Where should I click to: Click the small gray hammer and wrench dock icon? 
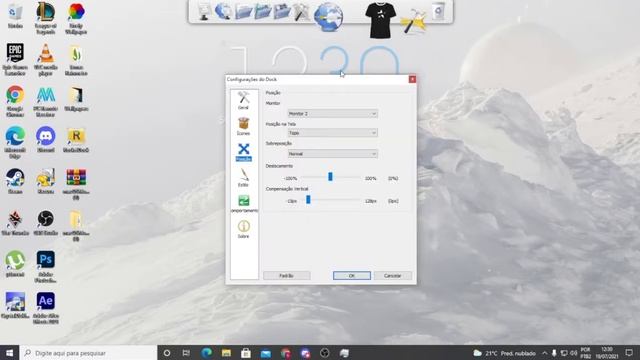pos(302,11)
